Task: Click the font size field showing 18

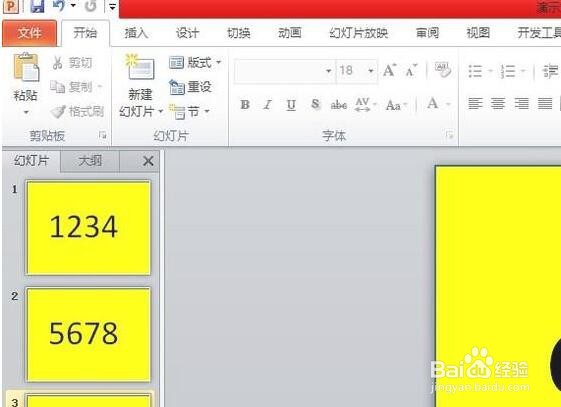Action: tap(351, 70)
